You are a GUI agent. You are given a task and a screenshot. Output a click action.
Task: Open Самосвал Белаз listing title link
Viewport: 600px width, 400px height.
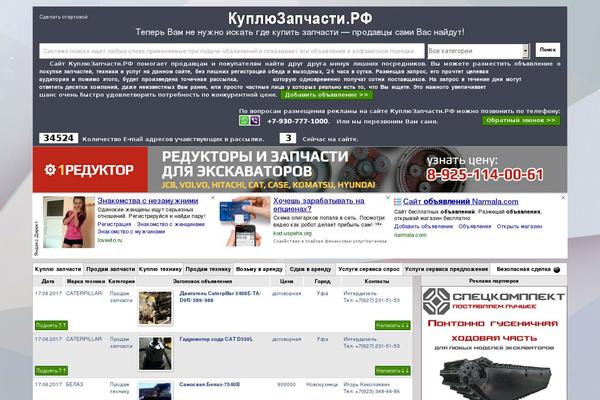210,384
